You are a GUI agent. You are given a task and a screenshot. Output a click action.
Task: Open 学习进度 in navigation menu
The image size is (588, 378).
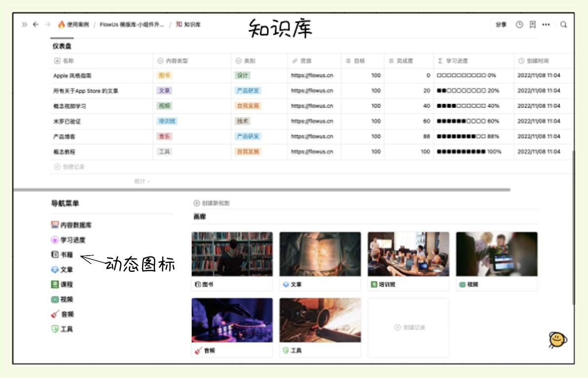click(68, 240)
